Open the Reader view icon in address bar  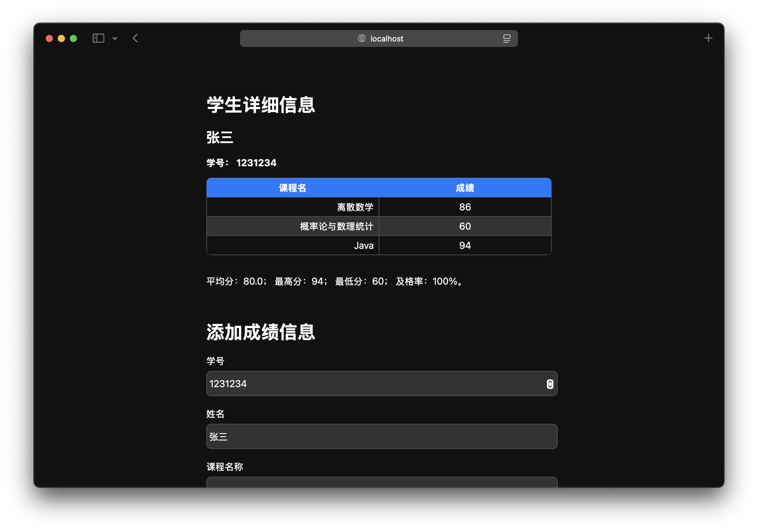click(x=507, y=38)
